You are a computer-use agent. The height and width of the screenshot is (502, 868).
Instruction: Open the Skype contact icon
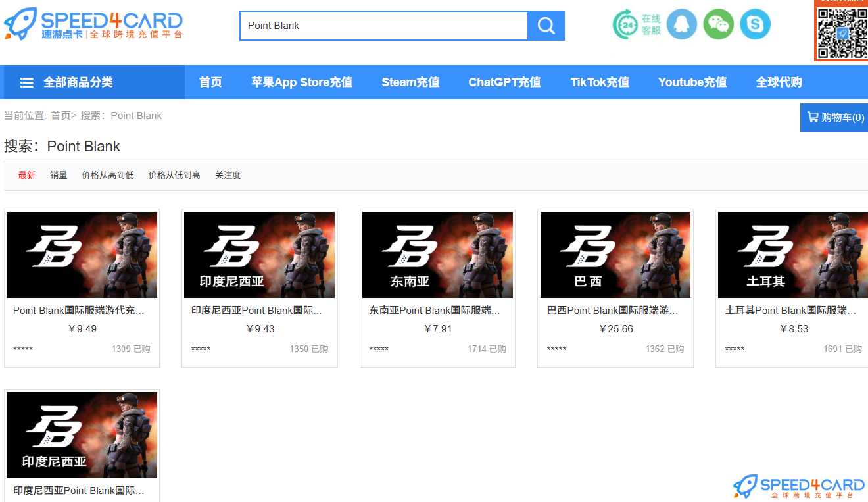(x=755, y=25)
